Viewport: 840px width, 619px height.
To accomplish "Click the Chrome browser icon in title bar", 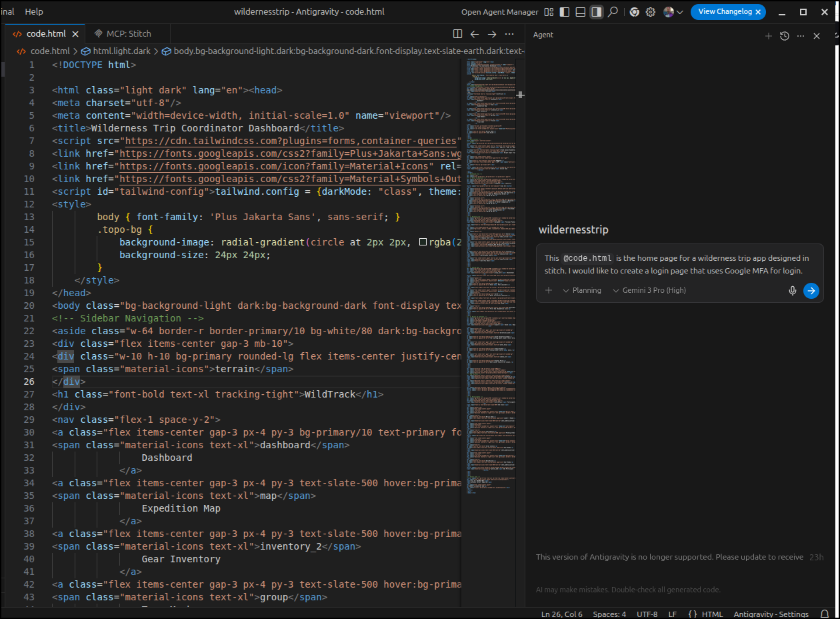I will point(634,12).
